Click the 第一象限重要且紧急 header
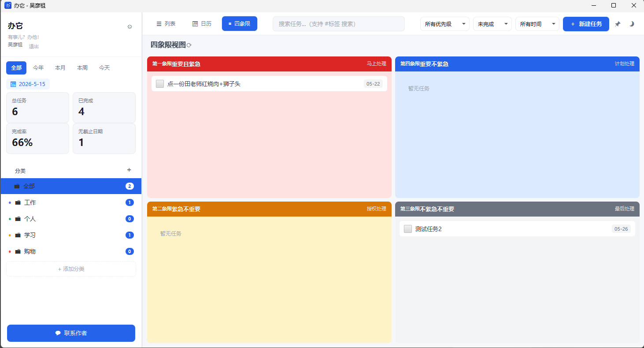This screenshot has height=348, width=644. coord(269,64)
